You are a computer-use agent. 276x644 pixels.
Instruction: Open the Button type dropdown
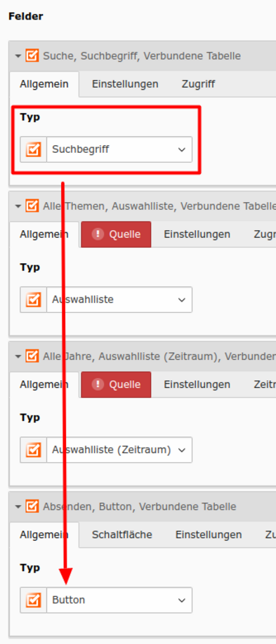[119, 601]
